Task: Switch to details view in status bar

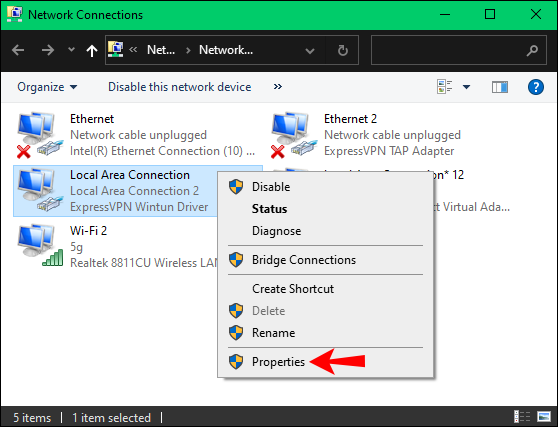Action: 522,417
